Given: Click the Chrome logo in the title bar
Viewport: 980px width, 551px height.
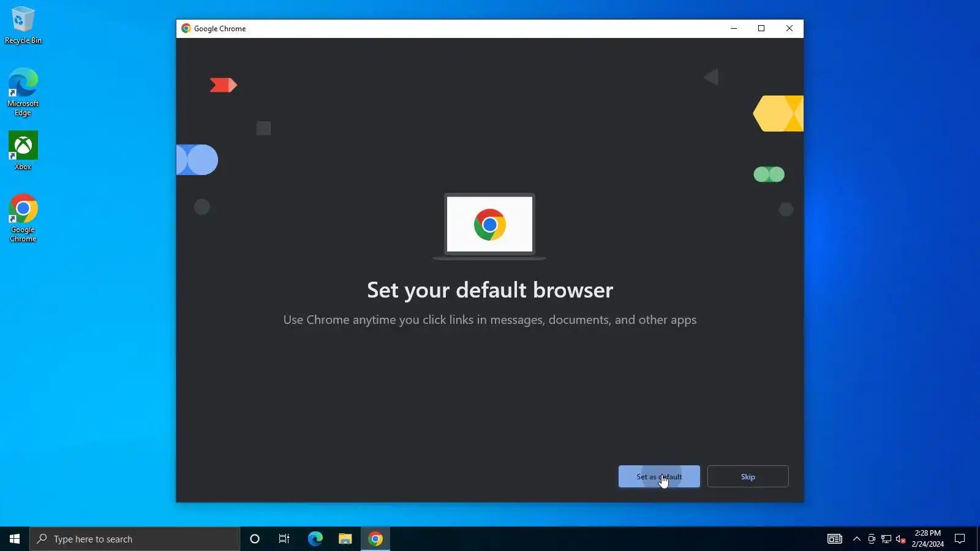Looking at the screenshot, I should tap(186, 28).
